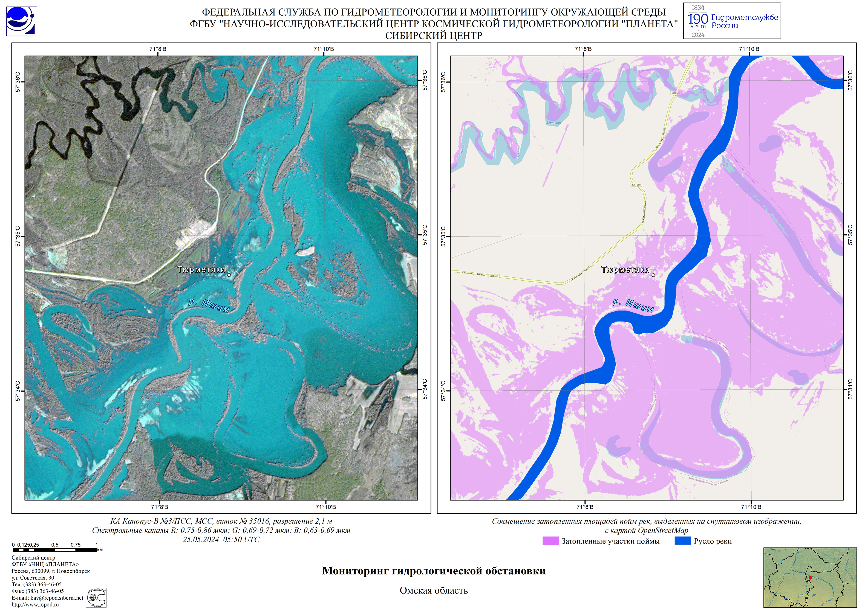Image resolution: width=868 pixels, height=614 pixels.
Task: Click the red location dot on the inset map
Action: (x=810, y=578)
